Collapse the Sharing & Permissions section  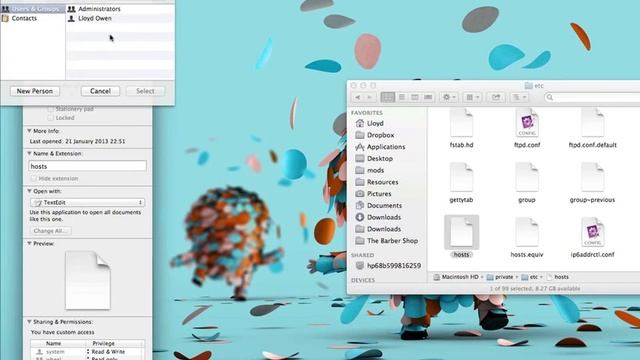coord(29,322)
